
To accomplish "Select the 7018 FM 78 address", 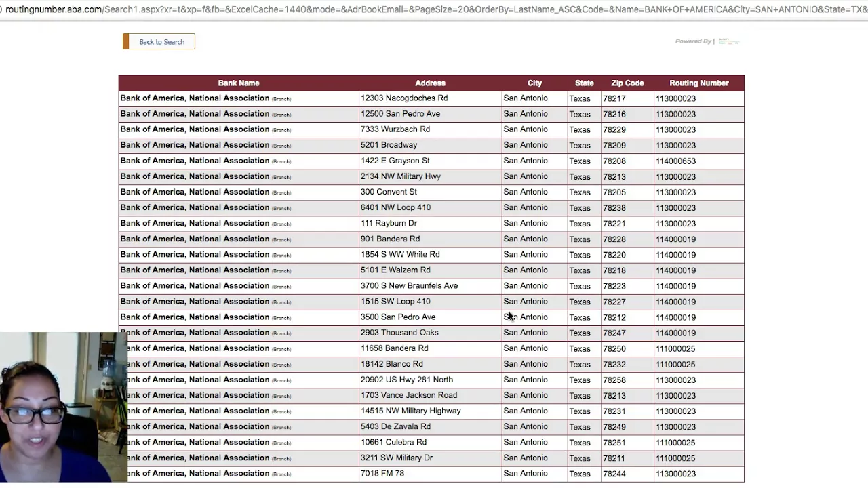I will pyautogui.click(x=382, y=474).
